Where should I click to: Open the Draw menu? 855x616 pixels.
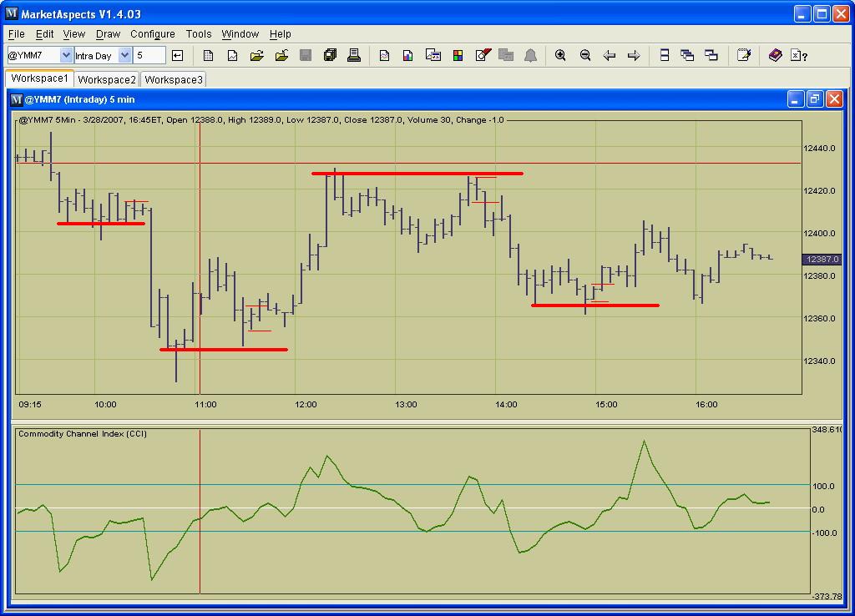108,34
